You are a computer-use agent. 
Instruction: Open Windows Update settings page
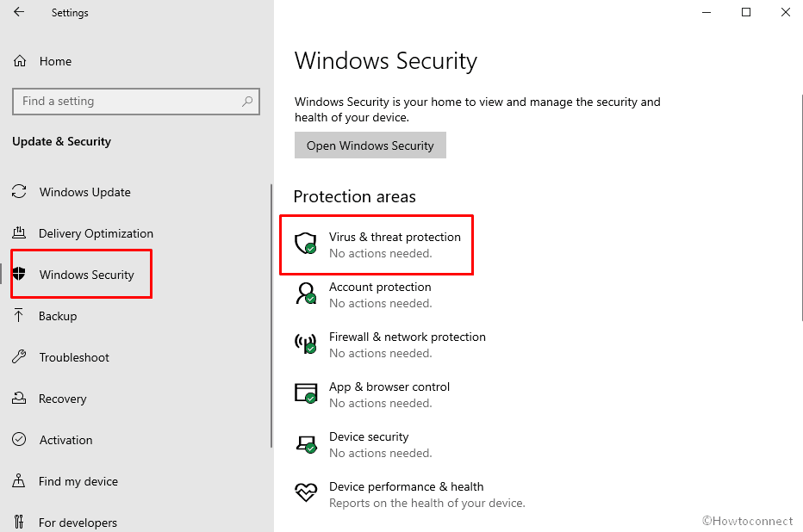pos(84,192)
